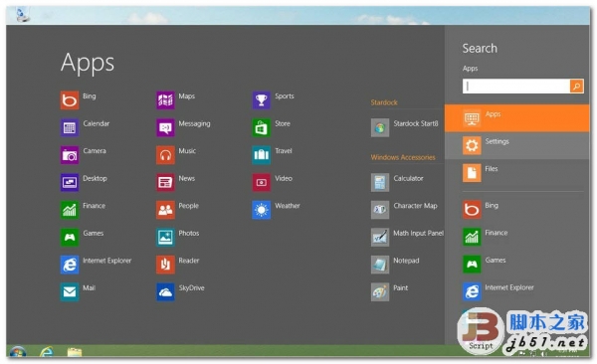The width and height of the screenshot is (597, 364).
Task: Open the Weather app icon
Action: pyautogui.click(x=261, y=210)
